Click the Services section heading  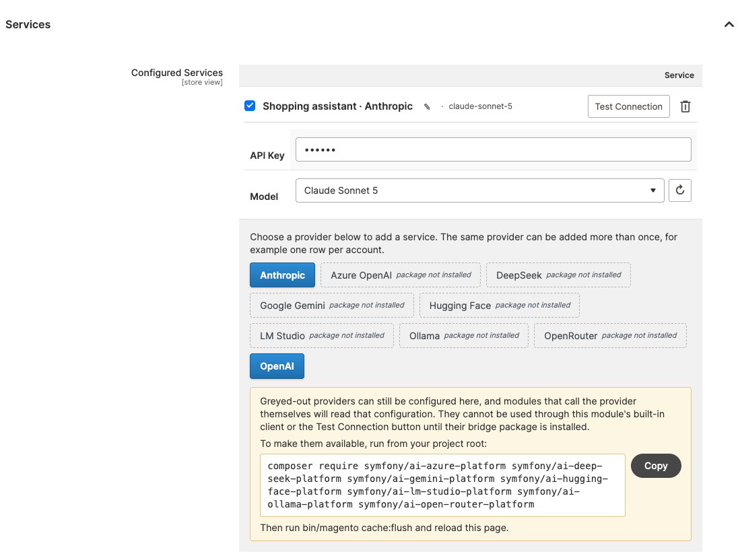pos(28,24)
